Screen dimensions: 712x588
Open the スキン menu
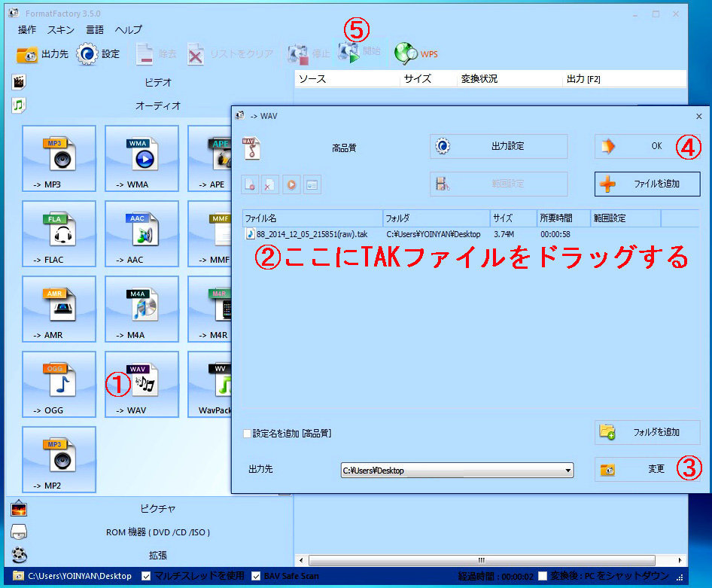click(x=61, y=30)
